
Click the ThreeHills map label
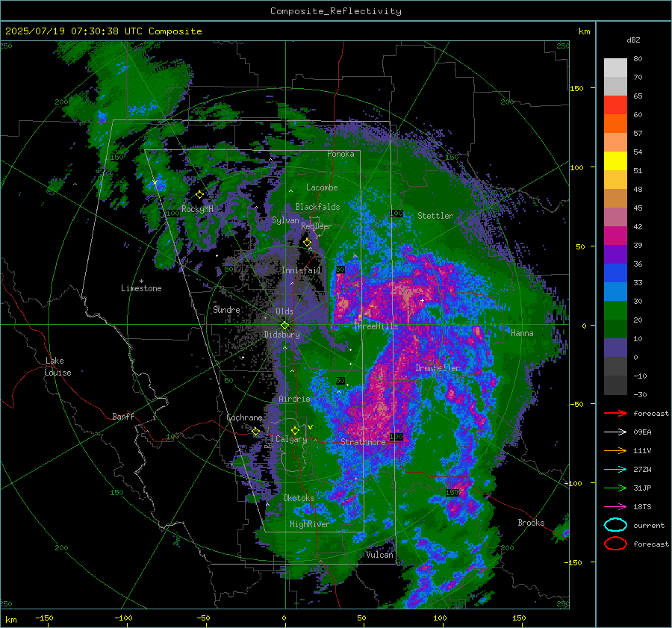376,326
